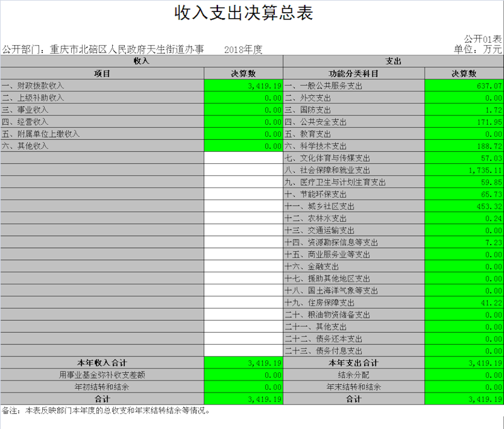Click the 十二、农林水支出 cell
This screenshot has height=429, width=504.
point(354,218)
